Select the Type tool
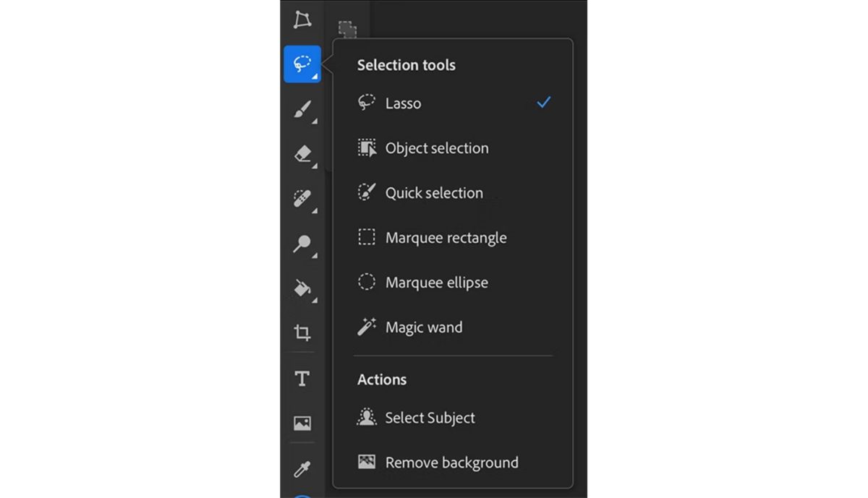This screenshot has height=498, width=868. [x=302, y=378]
